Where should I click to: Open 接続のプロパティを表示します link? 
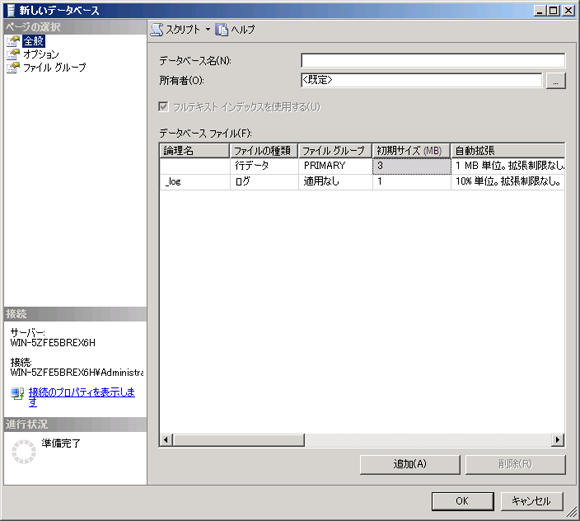pyautogui.click(x=82, y=397)
